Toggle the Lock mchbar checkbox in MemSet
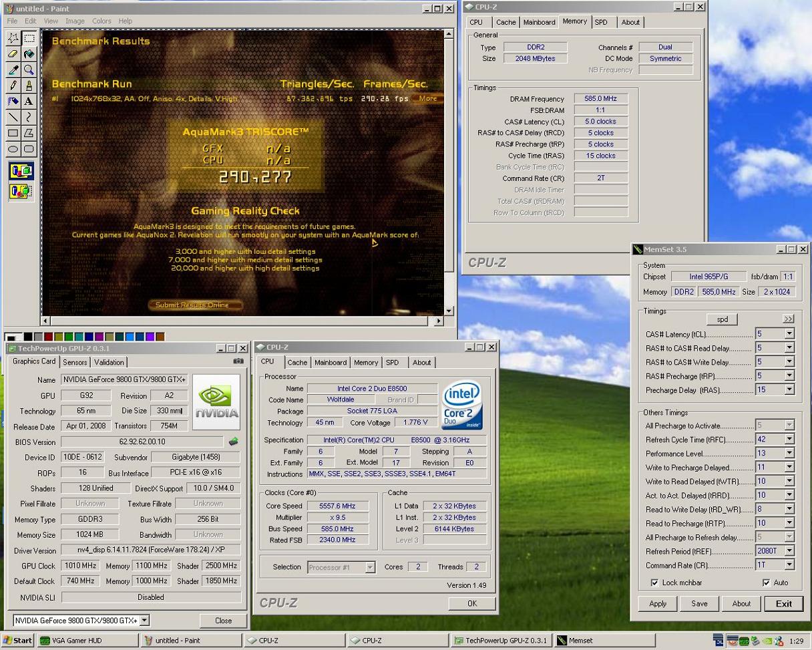812x650 pixels. [654, 583]
